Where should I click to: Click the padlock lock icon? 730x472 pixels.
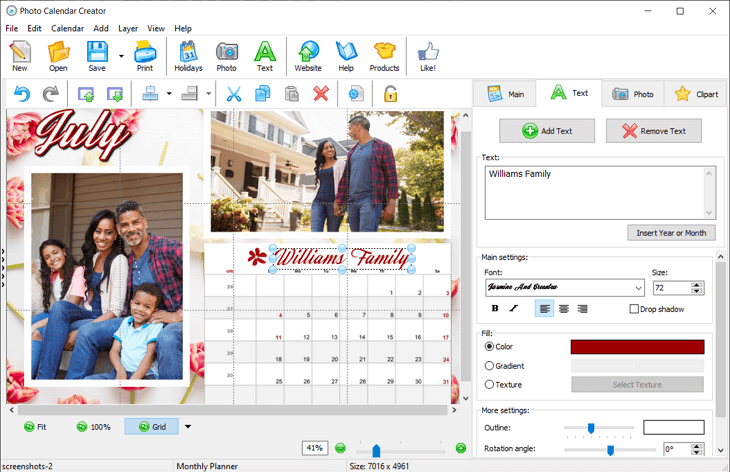(x=390, y=94)
